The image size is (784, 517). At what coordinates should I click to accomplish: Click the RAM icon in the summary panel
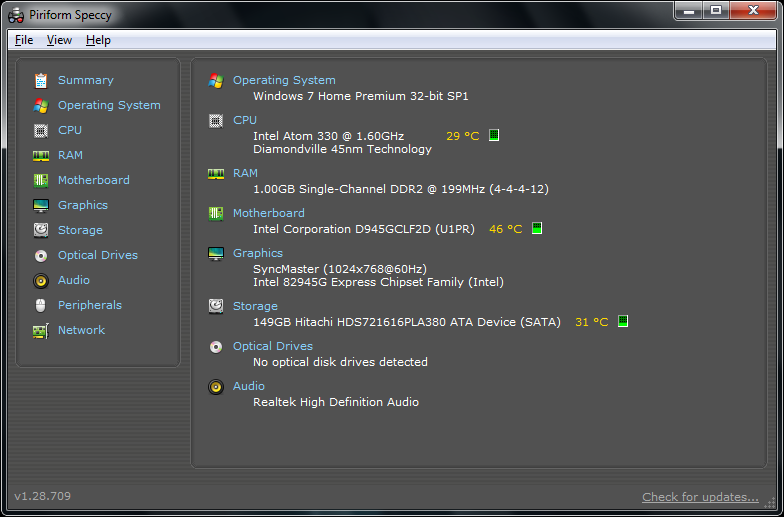pyautogui.click(x=216, y=174)
